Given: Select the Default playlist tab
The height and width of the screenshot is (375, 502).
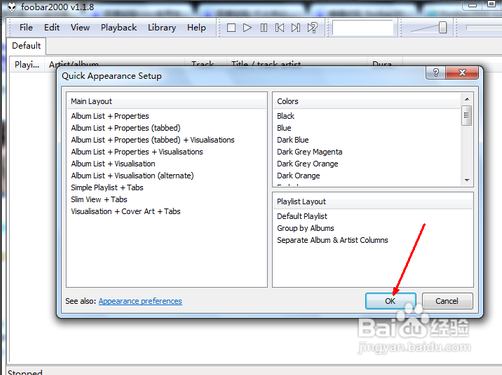Looking at the screenshot, I should 26,46.
